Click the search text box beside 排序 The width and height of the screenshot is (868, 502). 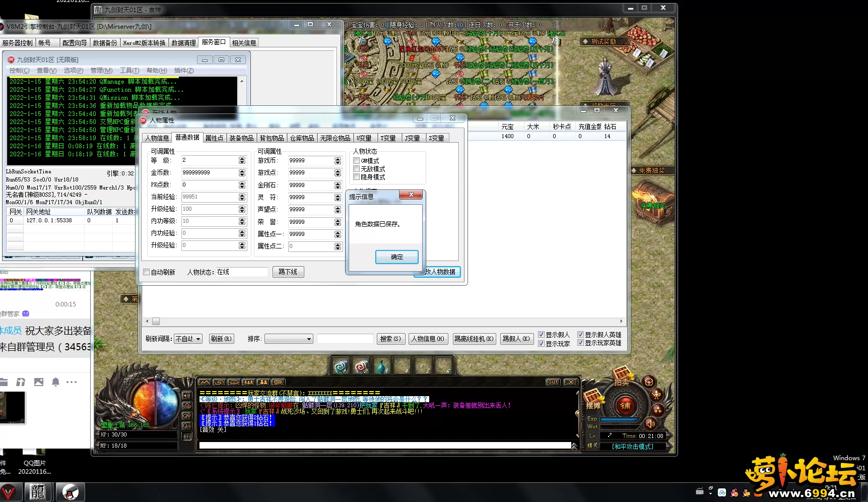click(345, 339)
